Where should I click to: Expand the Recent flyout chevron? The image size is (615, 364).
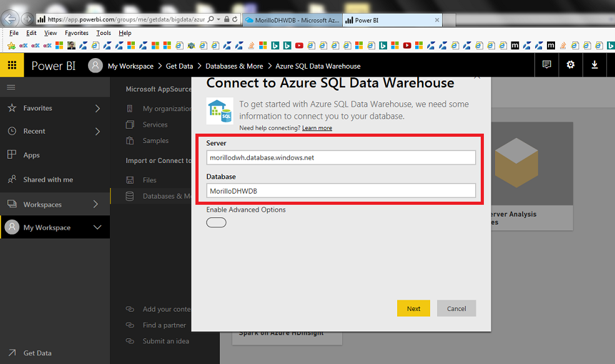(97, 131)
